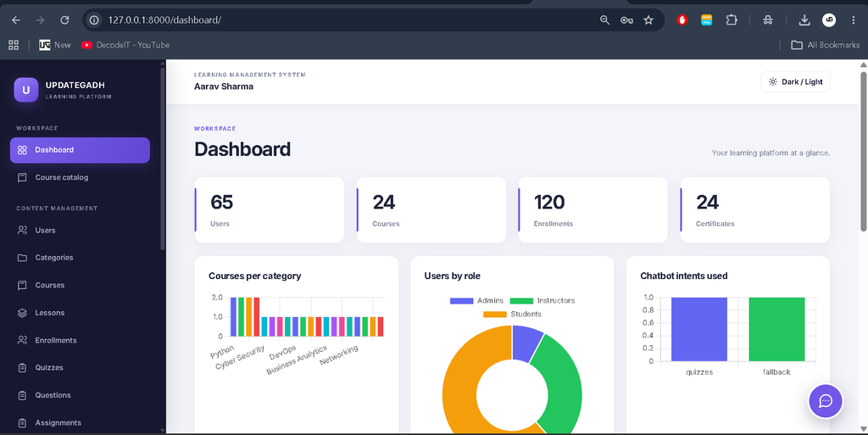Click 'Your learning platform at a glance.' text

pos(771,153)
